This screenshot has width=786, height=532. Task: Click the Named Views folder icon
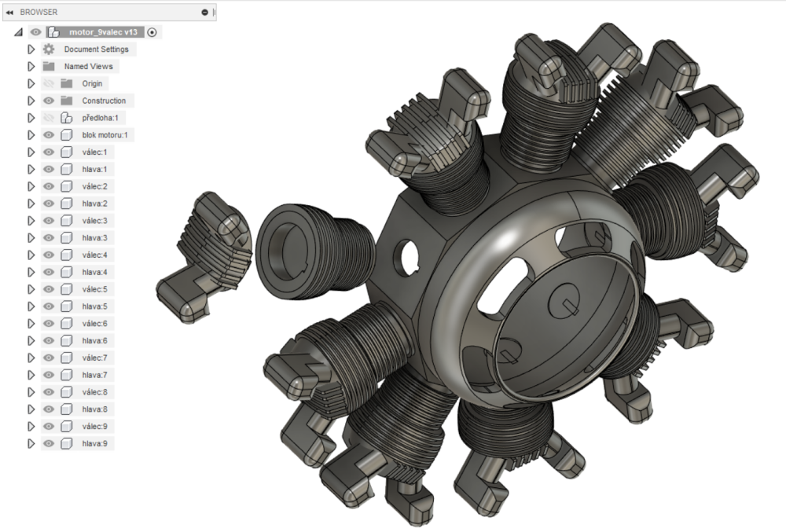pyautogui.click(x=49, y=67)
